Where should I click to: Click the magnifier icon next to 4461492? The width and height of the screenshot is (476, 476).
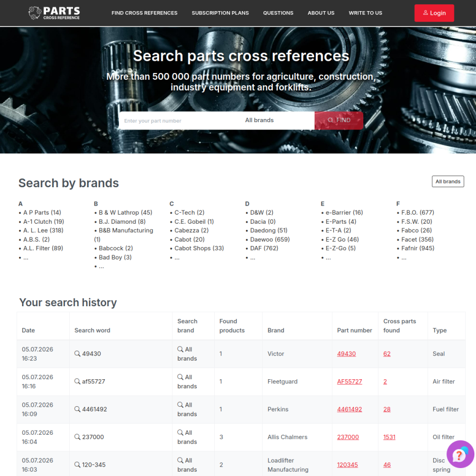coord(77,409)
